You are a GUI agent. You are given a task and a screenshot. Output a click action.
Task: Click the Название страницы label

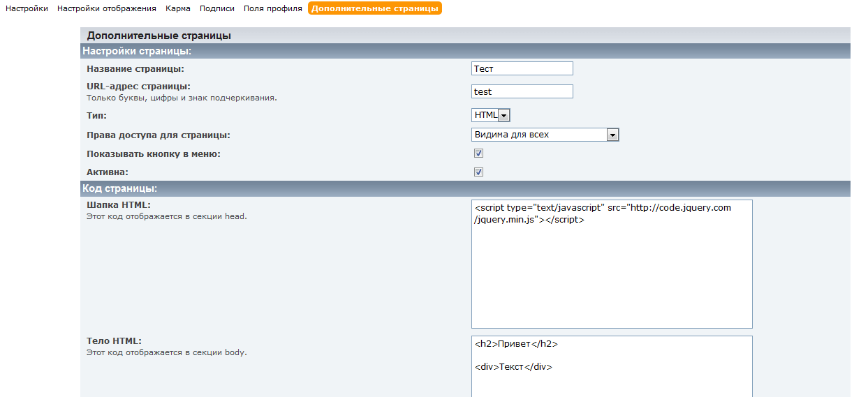[x=135, y=68]
